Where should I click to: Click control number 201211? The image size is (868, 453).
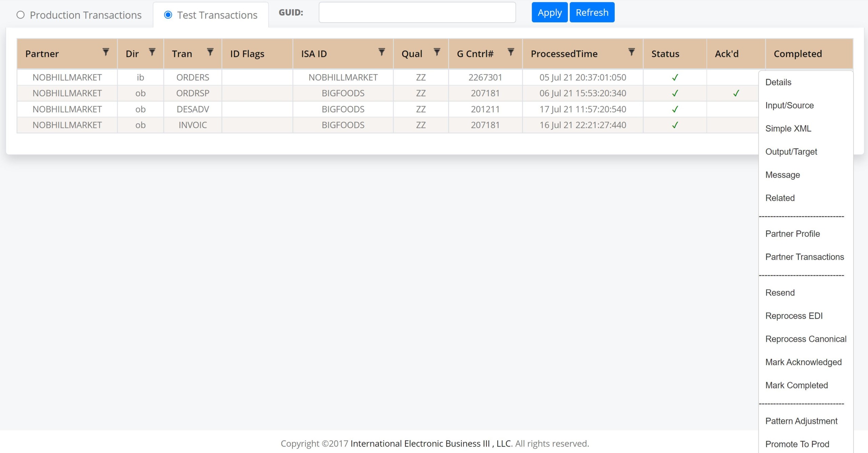tap(485, 109)
